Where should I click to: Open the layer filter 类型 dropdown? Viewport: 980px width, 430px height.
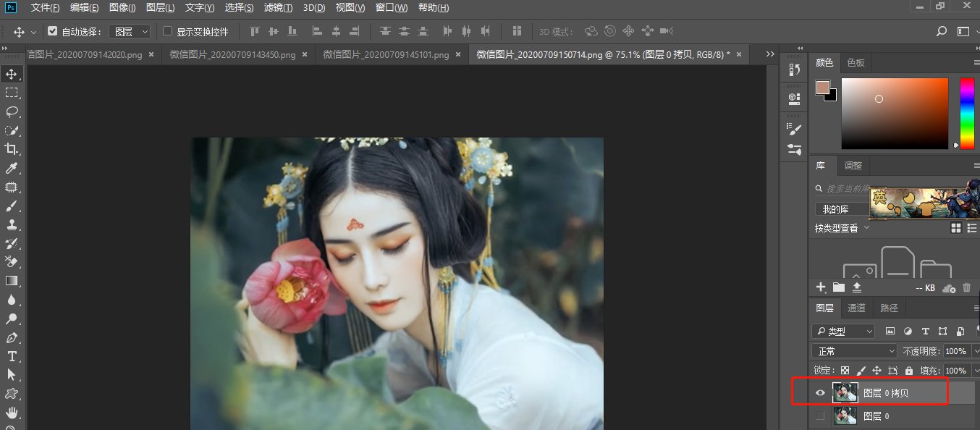(843, 332)
